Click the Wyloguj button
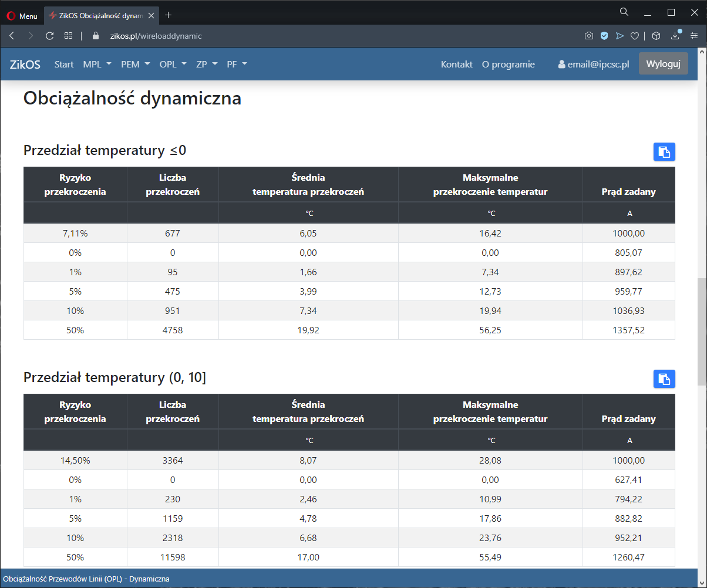 (x=663, y=64)
